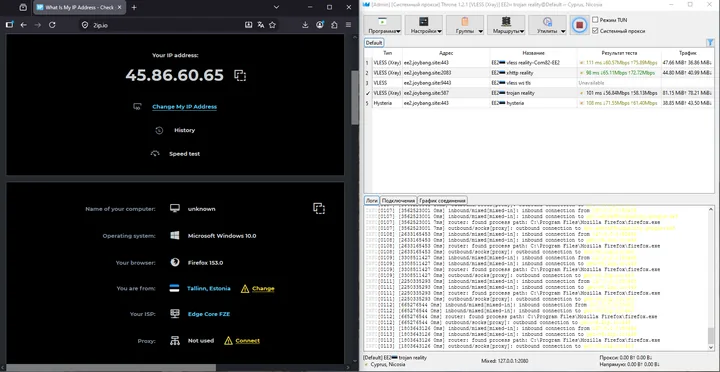Image resolution: width=720 pixels, height=372 pixels.
Task: Open the list all tabs chevron
Action: pos(276,7)
